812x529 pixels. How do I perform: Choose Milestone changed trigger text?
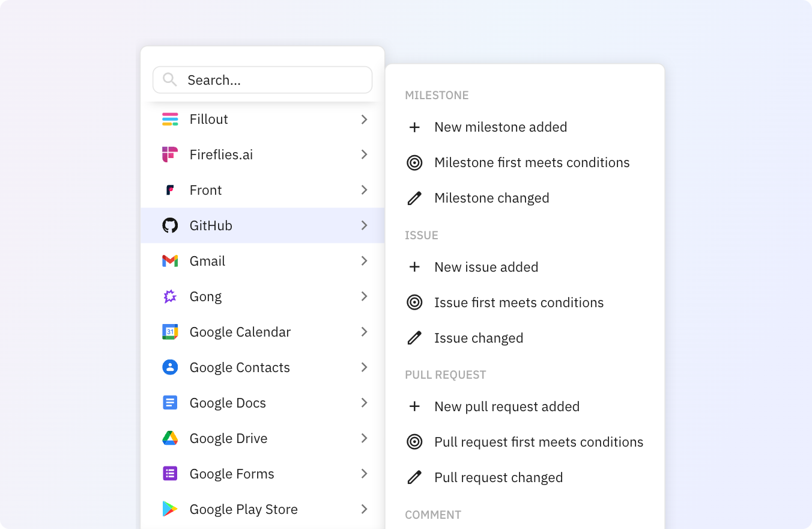pos(492,198)
